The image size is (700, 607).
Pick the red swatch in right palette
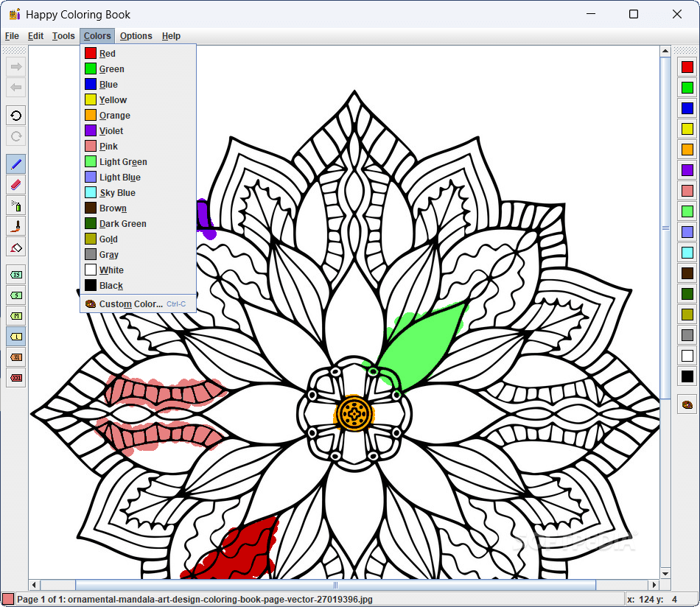687,67
